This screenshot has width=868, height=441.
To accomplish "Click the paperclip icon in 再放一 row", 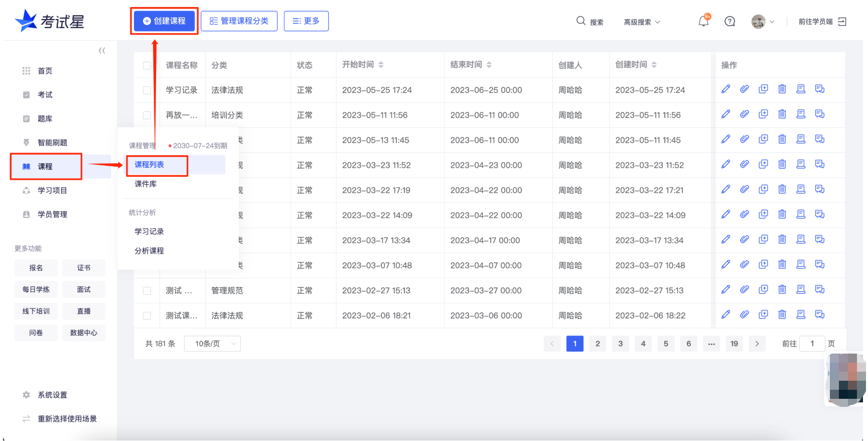I will point(745,115).
